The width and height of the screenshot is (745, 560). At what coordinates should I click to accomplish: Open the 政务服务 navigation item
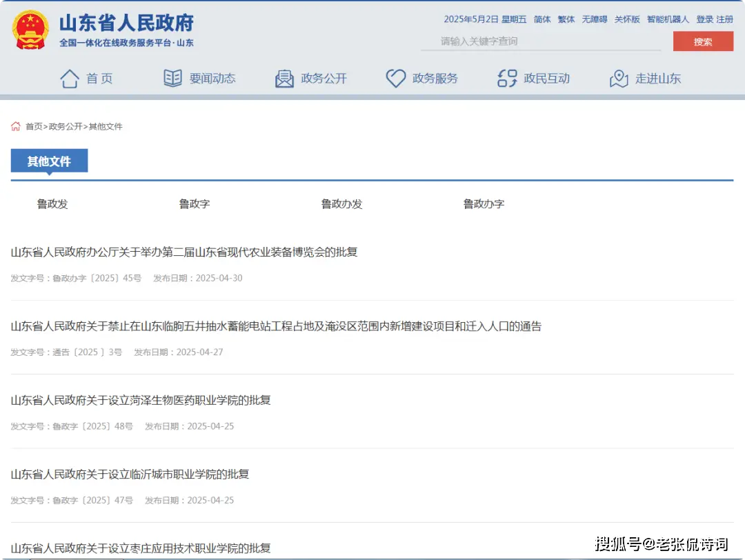point(435,79)
